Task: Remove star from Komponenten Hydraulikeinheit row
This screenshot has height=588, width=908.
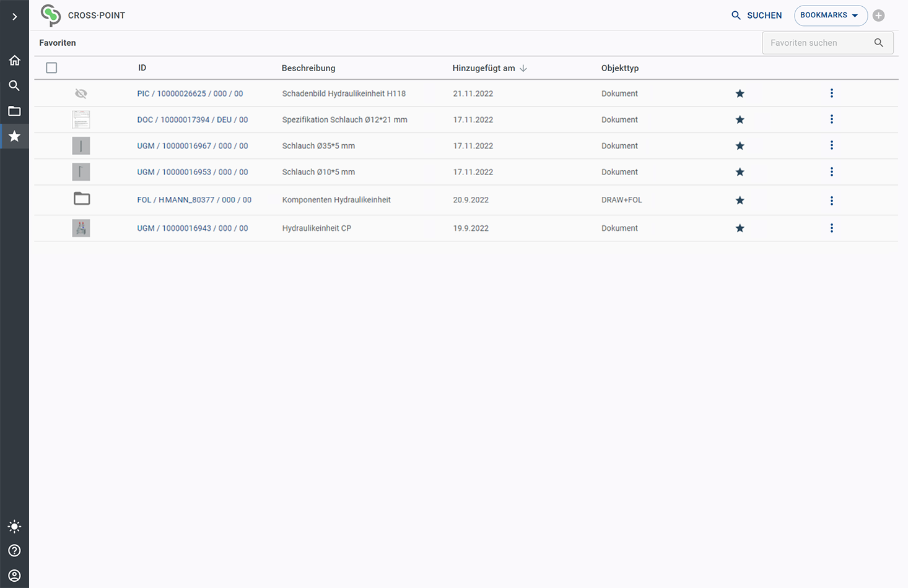Action: pyautogui.click(x=740, y=200)
